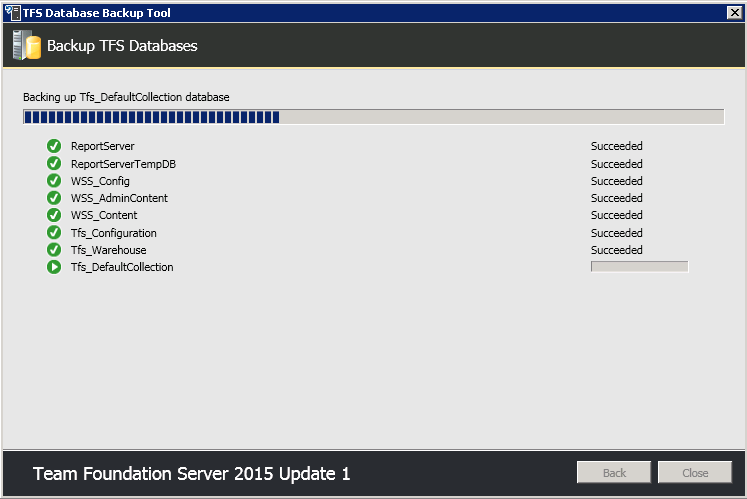Click 'Backing up Tfs_DefaultCollection database' status text

126,97
